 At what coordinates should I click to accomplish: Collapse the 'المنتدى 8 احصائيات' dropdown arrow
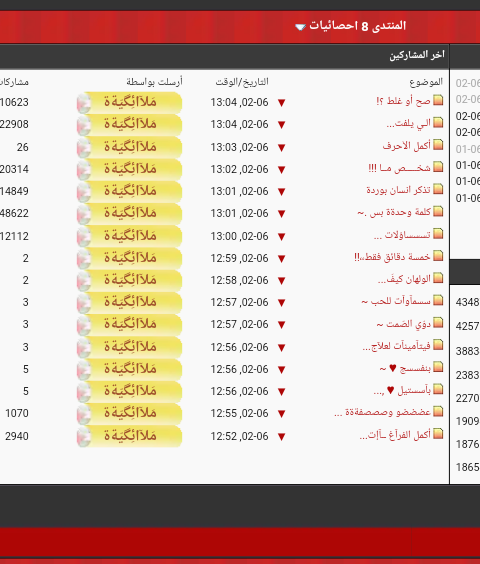click(x=300, y=27)
